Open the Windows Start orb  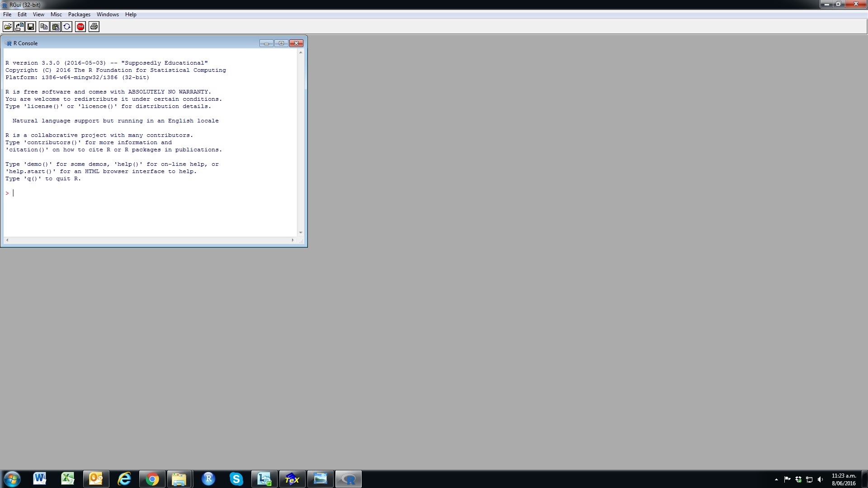click(12, 479)
